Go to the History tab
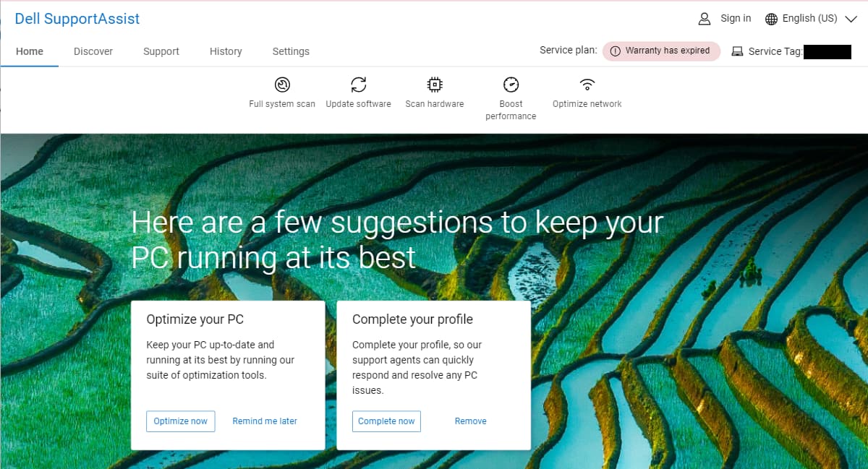This screenshot has height=469, width=868. 226,51
